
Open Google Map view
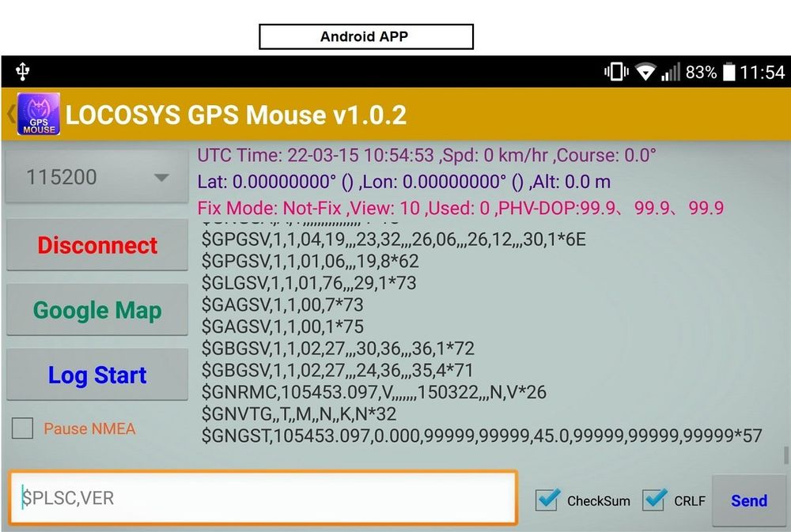tap(97, 311)
